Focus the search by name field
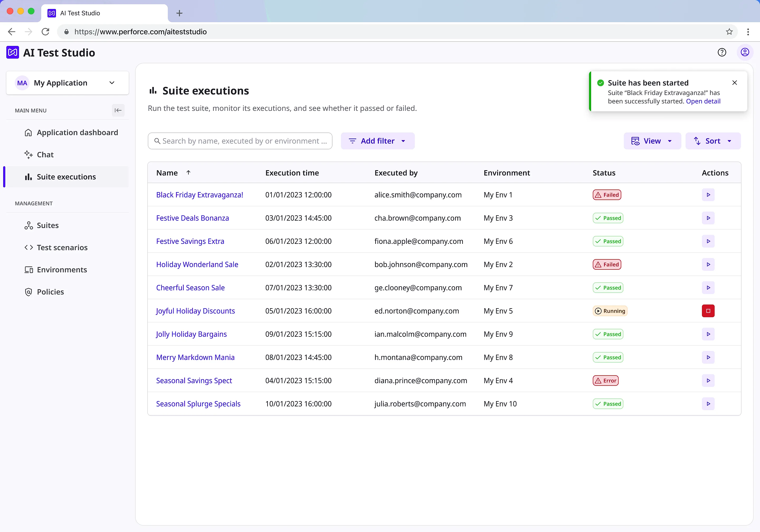 click(x=240, y=141)
